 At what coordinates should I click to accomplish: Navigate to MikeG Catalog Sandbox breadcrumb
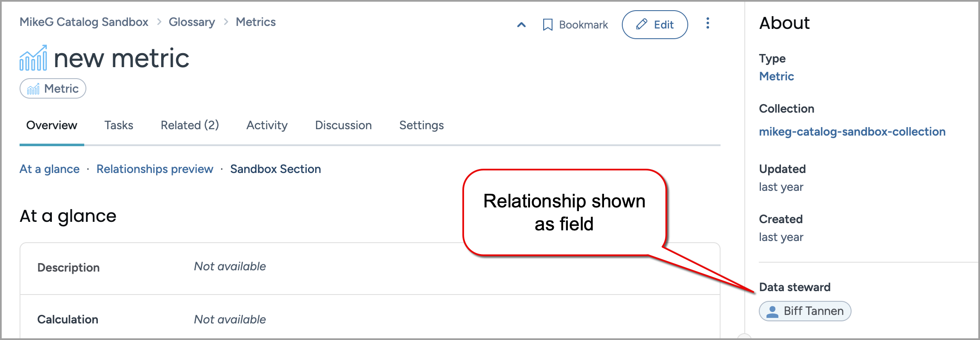[x=84, y=22]
